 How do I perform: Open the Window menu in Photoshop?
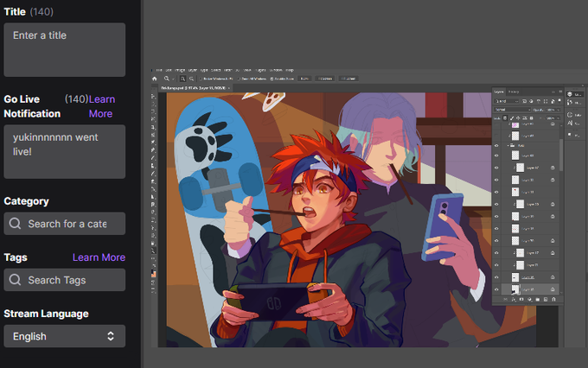pos(276,70)
